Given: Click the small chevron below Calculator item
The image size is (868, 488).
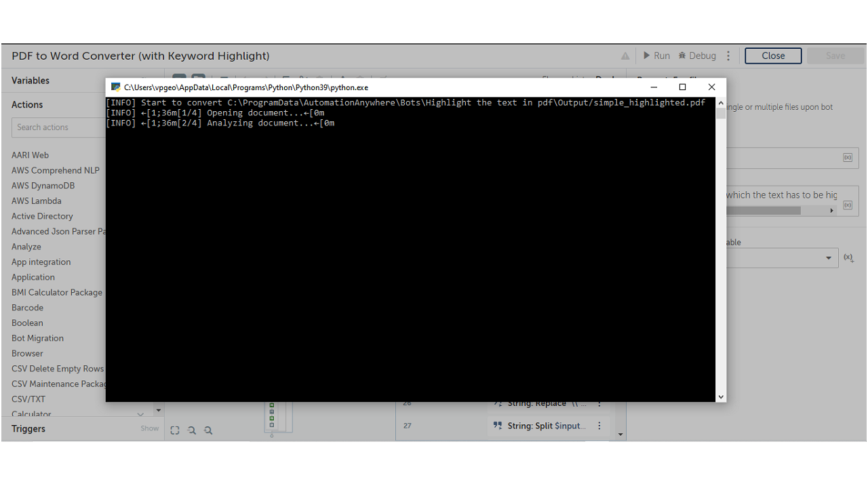Looking at the screenshot, I should point(140,414).
